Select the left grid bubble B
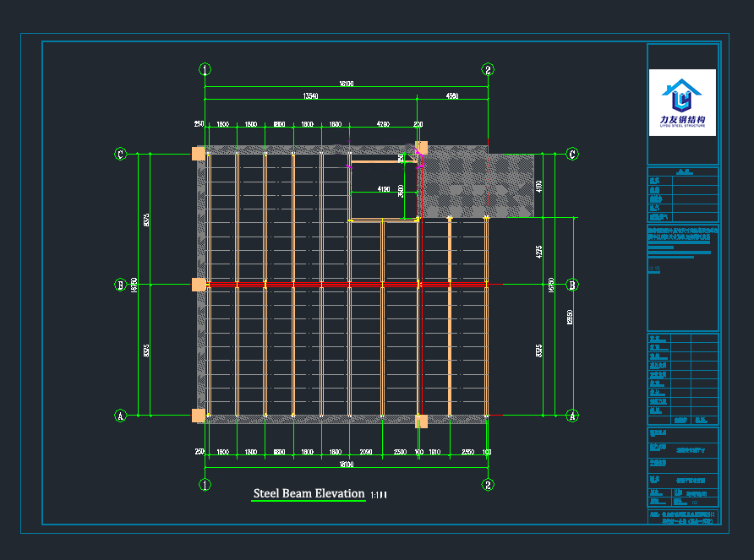The image size is (754, 560). [121, 285]
